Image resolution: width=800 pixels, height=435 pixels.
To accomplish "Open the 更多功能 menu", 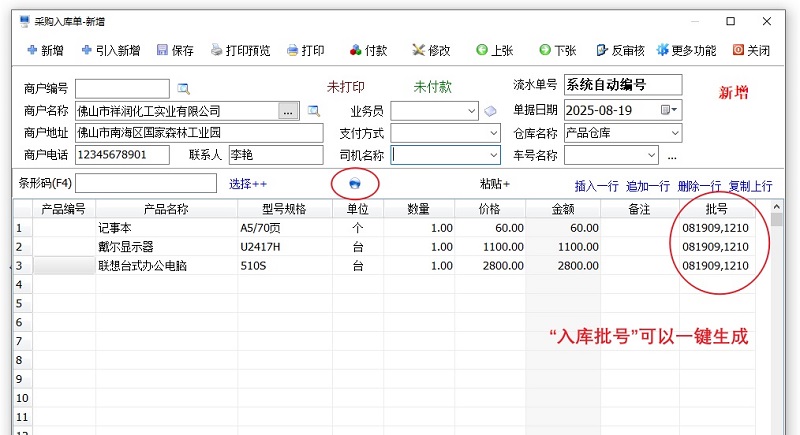I will (x=686, y=50).
